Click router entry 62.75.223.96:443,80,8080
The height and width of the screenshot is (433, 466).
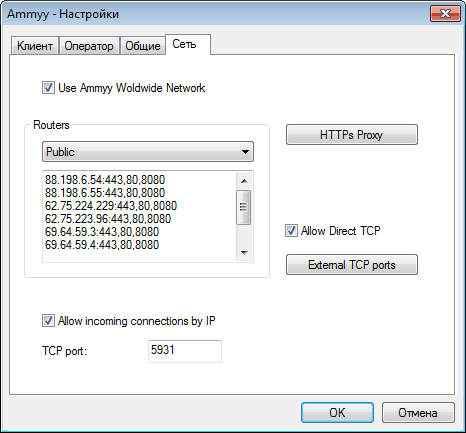pyautogui.click(x=108, y=219)
